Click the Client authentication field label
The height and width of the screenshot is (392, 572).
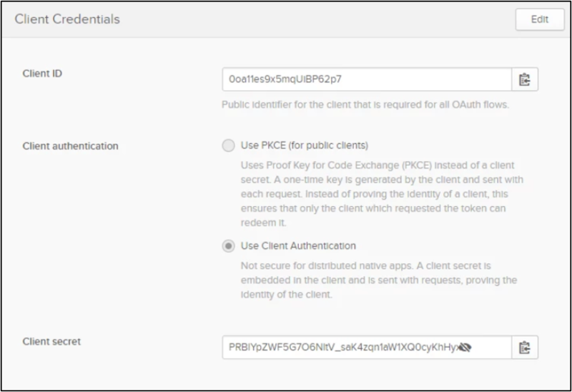click(x=70, y=146)
